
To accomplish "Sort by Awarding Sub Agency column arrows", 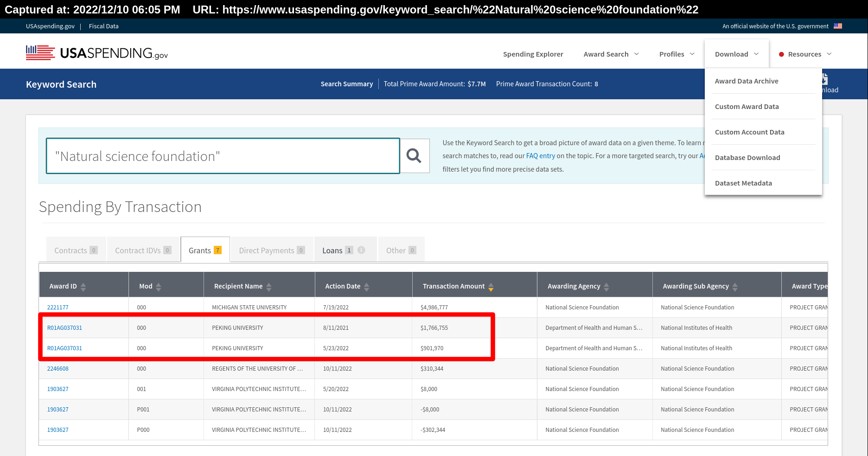I will pyautogui.click(x=735, y=287).
